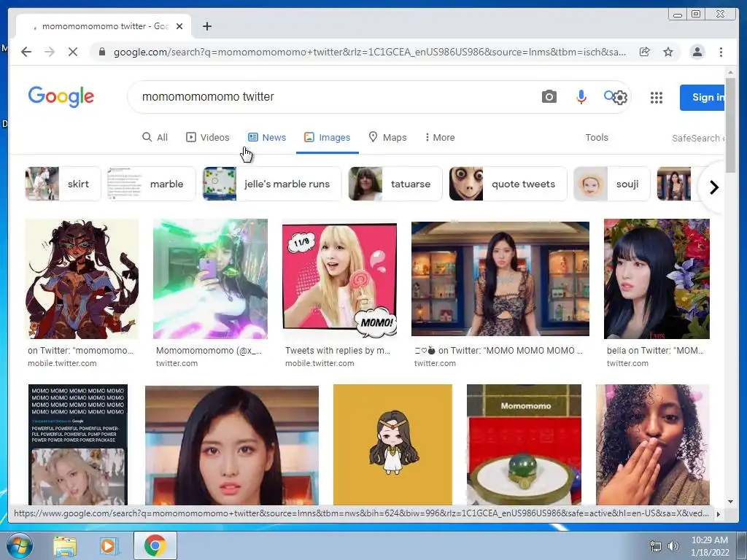Open the Momomomo marble thumbnail
The height and width of the screenshot is (560, 747).
tap(524, 445)
